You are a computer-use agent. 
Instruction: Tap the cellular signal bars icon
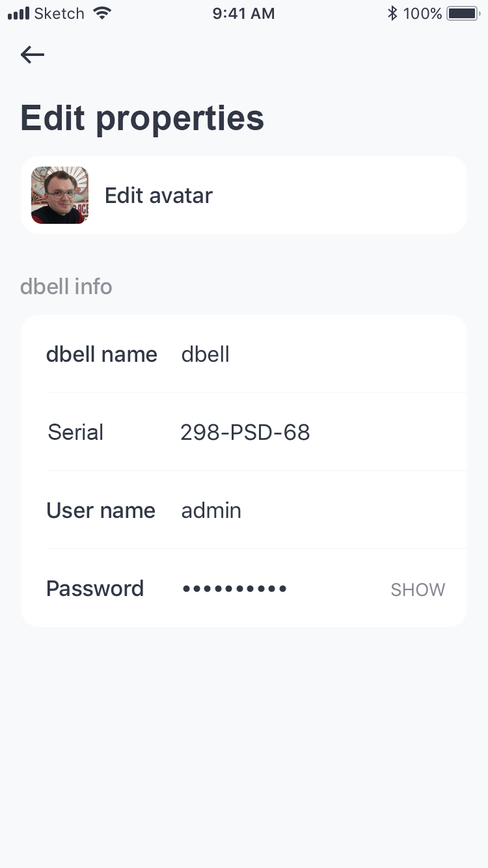click(19, 13)
